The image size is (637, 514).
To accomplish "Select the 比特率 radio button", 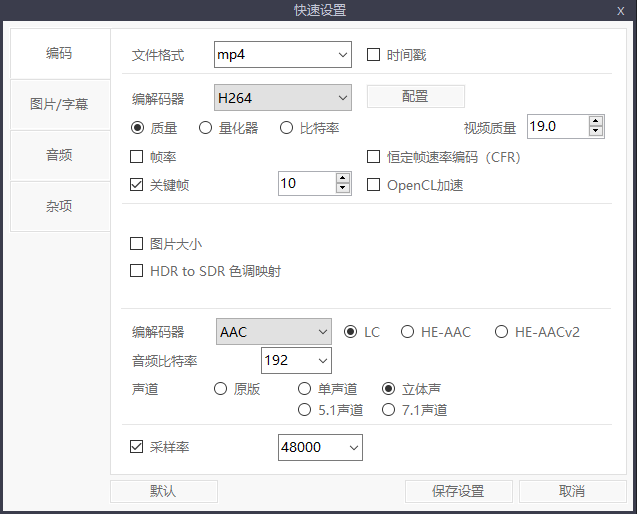I will pos(287,128).
